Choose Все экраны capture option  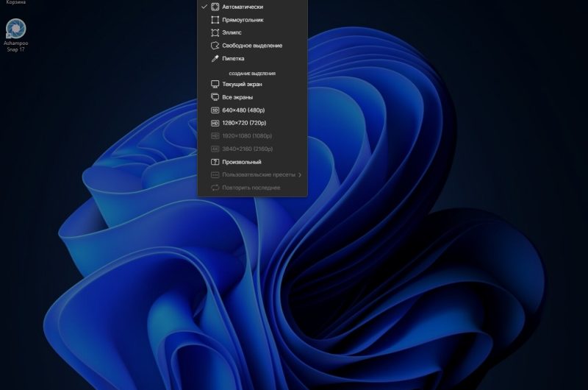point(252,97)
